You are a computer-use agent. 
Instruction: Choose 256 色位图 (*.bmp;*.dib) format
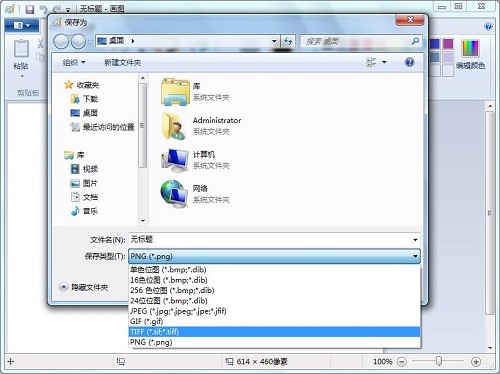pos(274,290)
